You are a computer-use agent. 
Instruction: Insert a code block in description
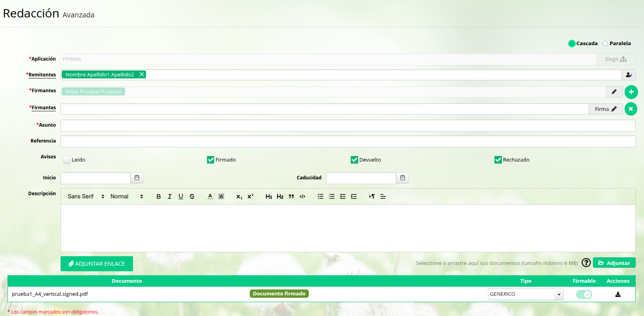coord(302,196)
